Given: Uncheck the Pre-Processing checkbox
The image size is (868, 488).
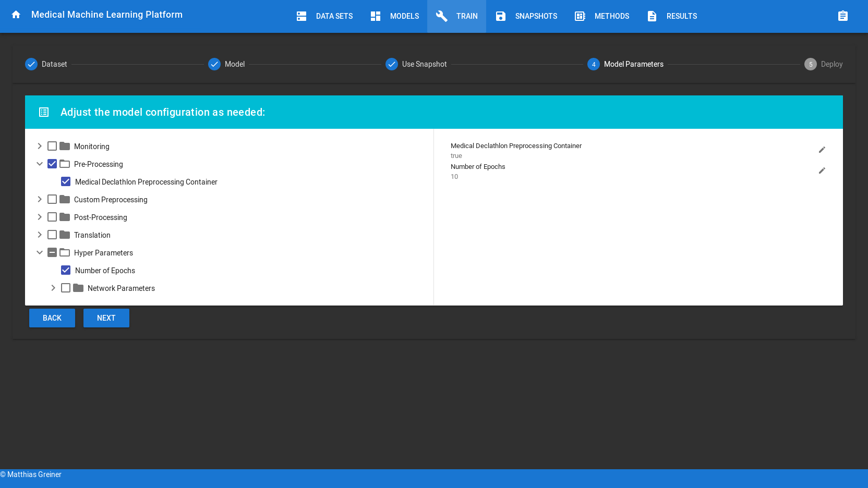Looking at the screenshot, I should coord(52,164).
